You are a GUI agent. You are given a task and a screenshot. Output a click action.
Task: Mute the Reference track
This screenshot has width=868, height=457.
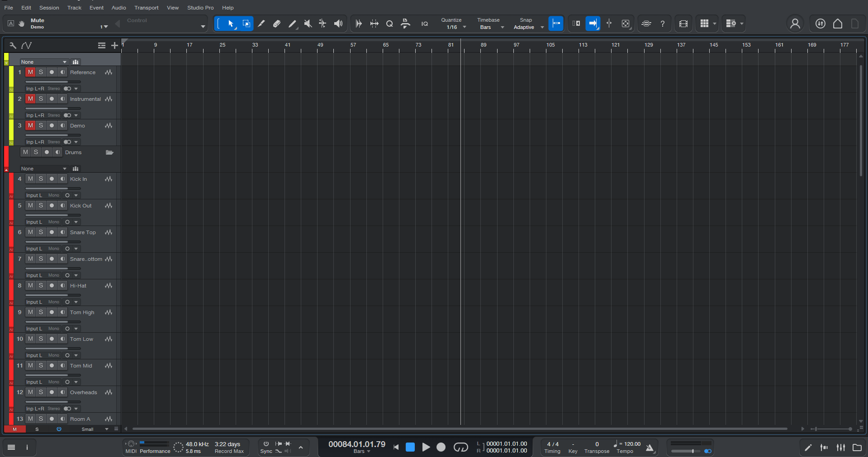pyautogui.click(x=30, y=72)
